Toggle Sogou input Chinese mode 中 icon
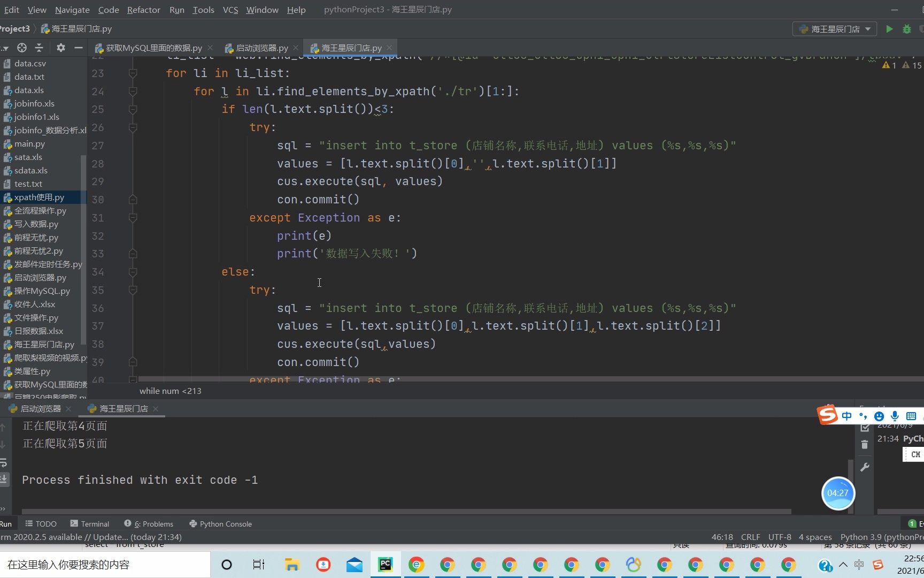Viewport: 924px width, 578px height. [846, 416]
